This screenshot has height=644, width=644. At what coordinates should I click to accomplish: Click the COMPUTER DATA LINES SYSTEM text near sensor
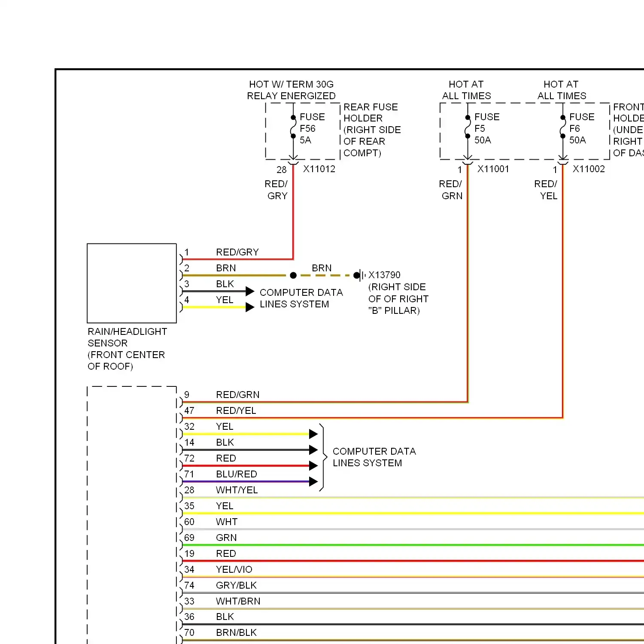tap(301, 298)
